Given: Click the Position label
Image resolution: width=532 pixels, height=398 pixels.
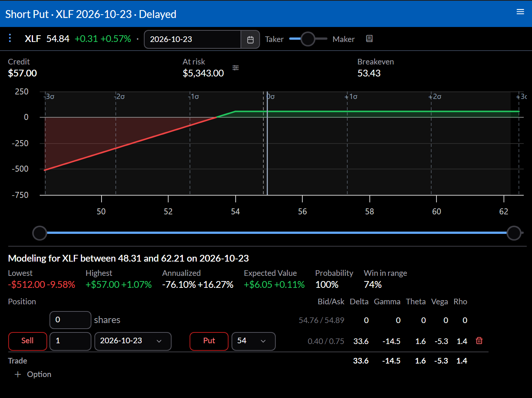Looking at the screenshot, I should click(x=22, y=302).
